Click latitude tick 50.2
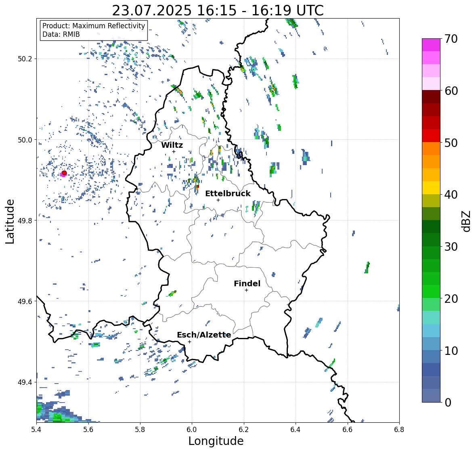Viewport: 476px width, 451px height. pos(25,59)
